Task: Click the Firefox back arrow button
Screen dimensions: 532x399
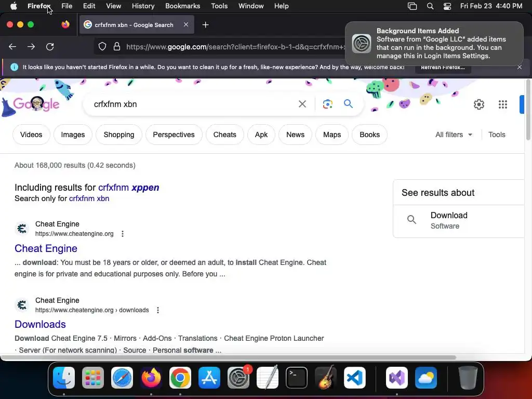Action: pos(12,46)
